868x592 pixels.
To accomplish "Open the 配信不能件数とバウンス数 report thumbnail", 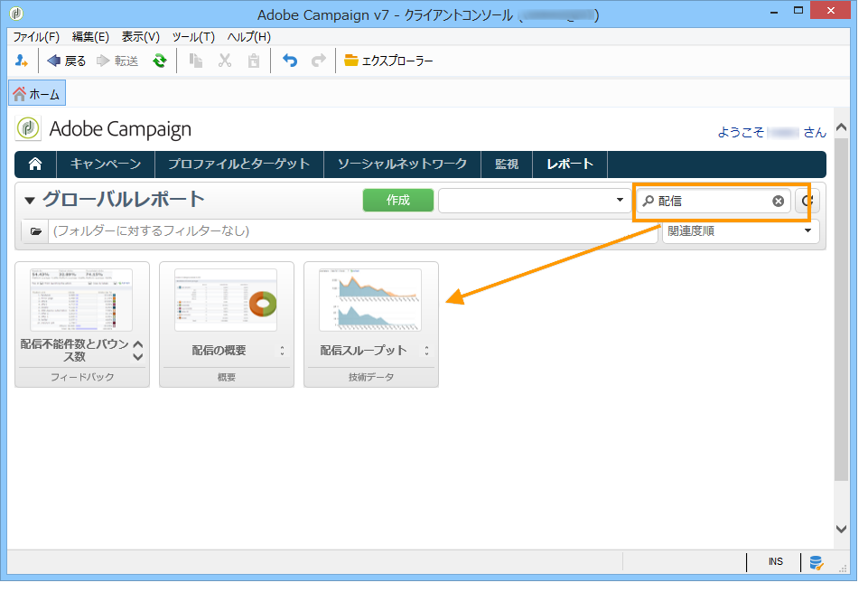I will pyautogui.click(x=81, y=300).
